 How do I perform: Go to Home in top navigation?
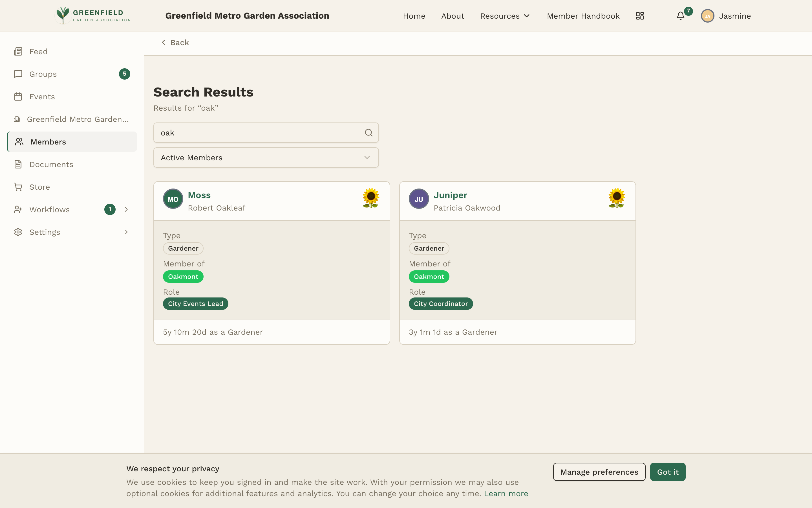[414, 16]
